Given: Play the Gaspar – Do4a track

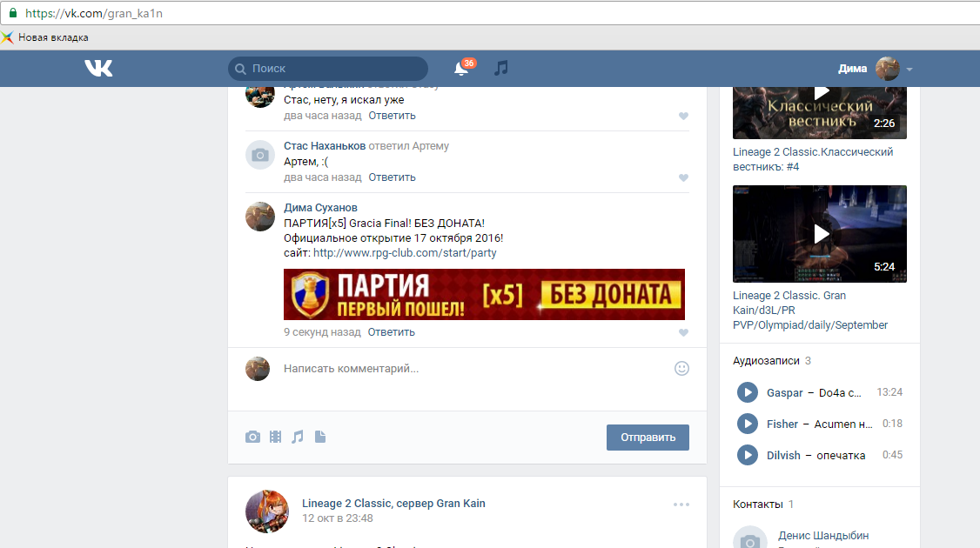Looking at the screenshot, I should pyautogui.click(x=747, y=392).
